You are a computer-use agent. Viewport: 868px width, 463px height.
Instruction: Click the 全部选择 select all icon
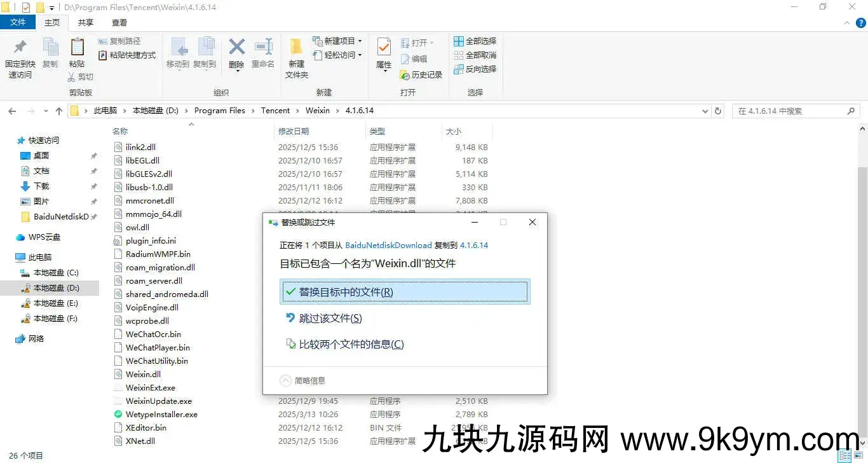pos(459,41)
